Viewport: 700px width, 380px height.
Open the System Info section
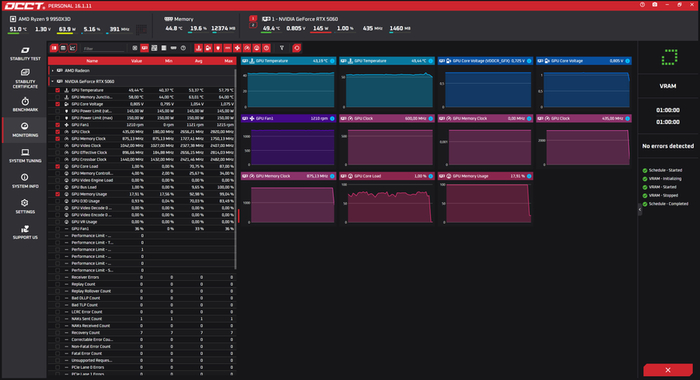(x=25, y=180)
